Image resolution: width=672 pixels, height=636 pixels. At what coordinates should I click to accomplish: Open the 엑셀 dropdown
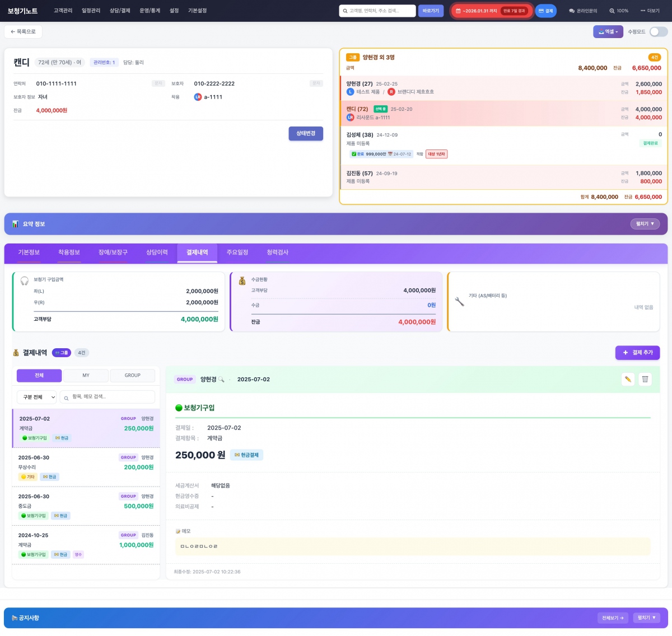[x=608, y=32]
